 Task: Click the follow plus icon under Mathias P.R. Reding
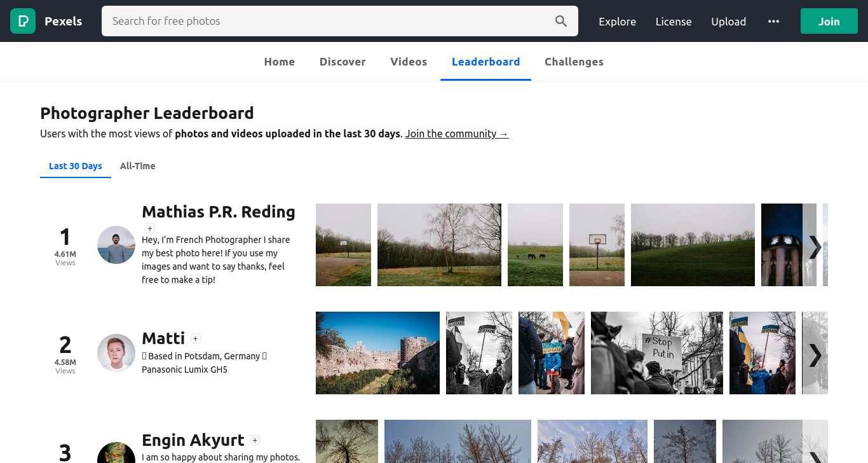coord(149,228)
